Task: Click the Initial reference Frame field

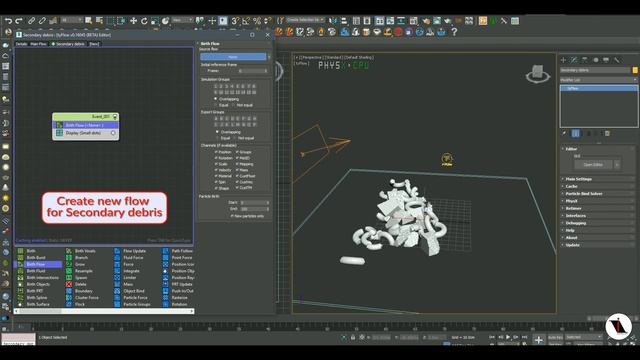Action: [x=253, y=71]
